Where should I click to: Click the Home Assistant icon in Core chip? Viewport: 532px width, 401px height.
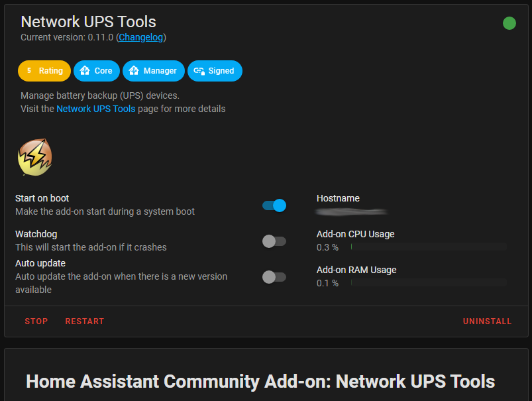[85, 71]
